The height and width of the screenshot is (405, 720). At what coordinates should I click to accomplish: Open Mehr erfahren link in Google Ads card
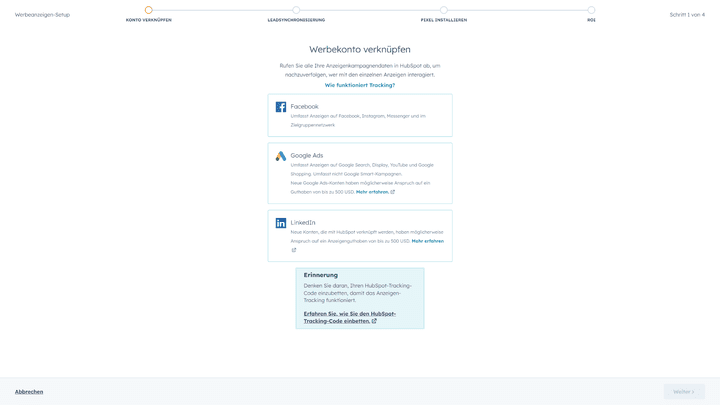point(372,192)
